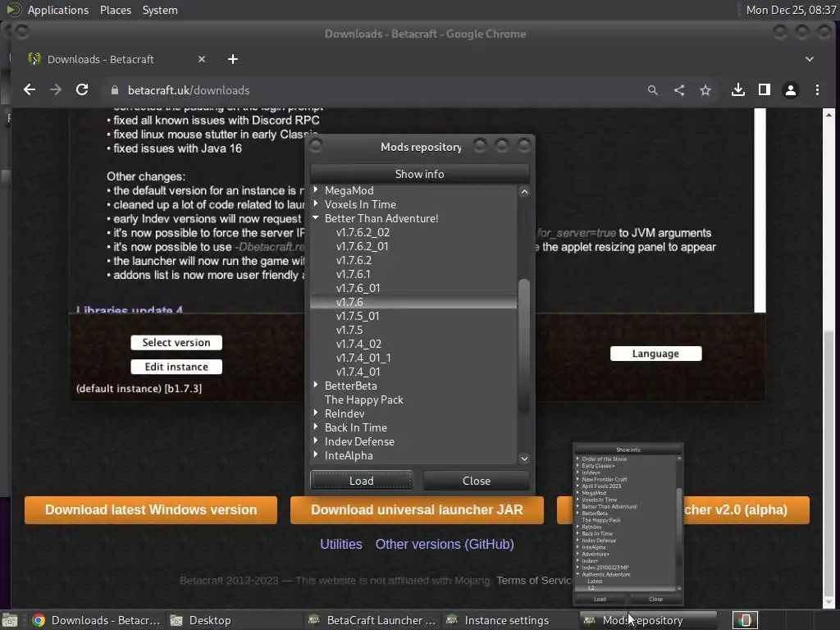The height and width of the screenshot is (630, 840).
Task: Click Show info in Mods repository
Action: coord(419,174)
